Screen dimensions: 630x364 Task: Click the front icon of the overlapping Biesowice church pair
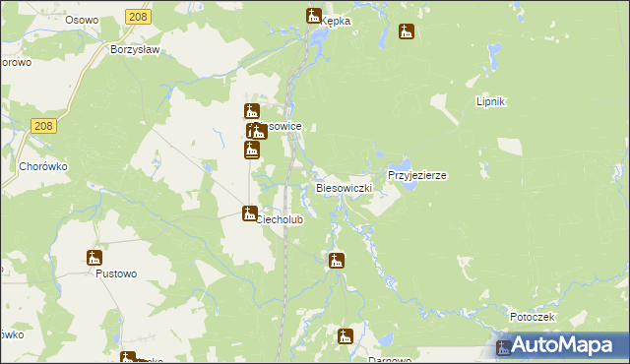point(260,132)
